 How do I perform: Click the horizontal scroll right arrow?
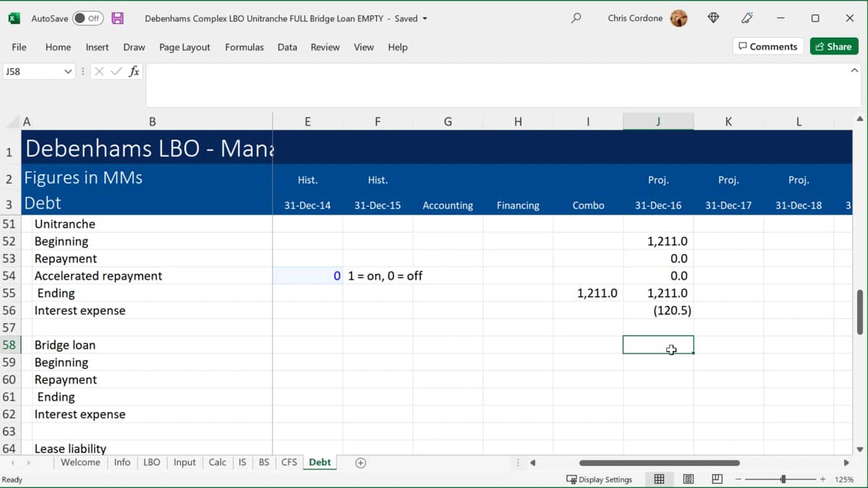point(846,463)
